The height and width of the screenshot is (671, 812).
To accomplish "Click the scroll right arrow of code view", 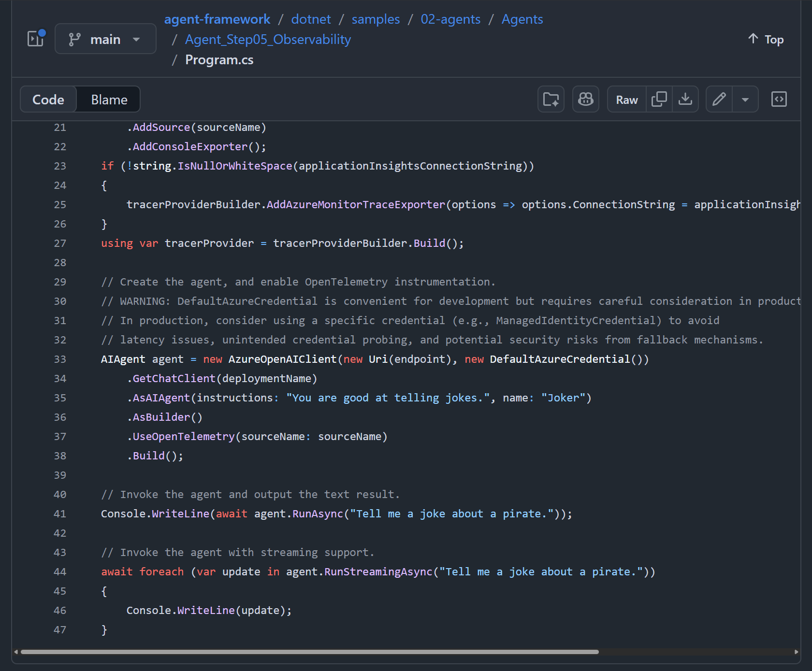I will click(796, 652).
